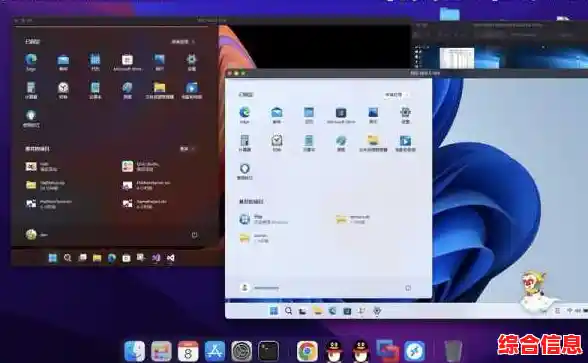
Task: Open Edge on light Windows taskbar
Action: coord(332,311)
